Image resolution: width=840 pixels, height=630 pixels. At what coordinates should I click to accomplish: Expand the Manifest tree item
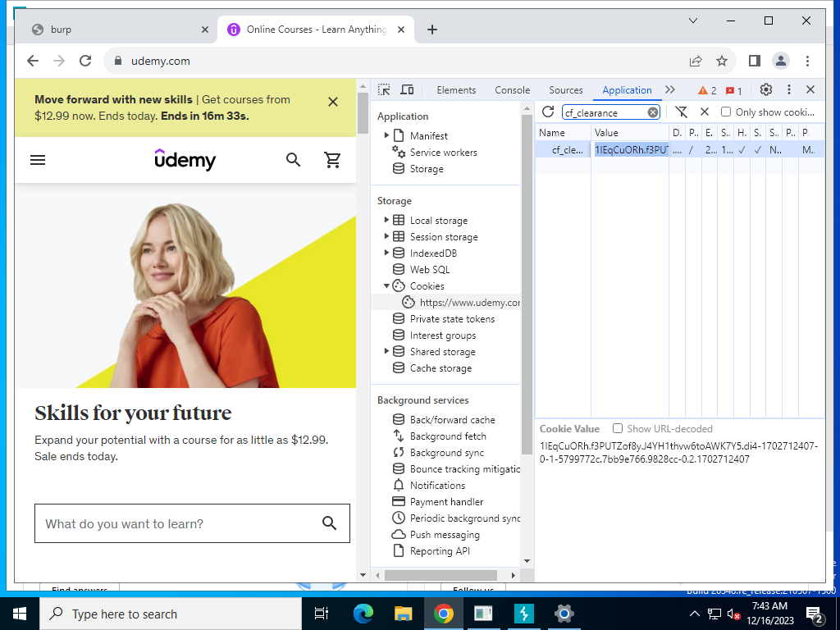point(386,135)
